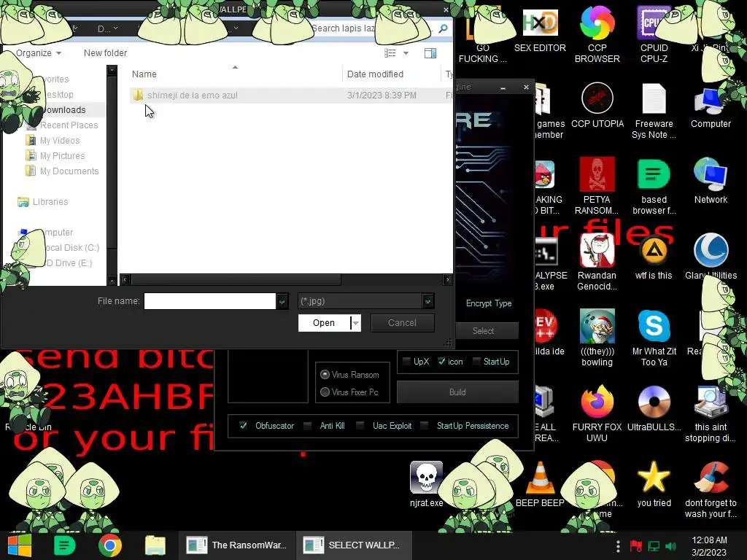Click the Select button under Encrypt Type
Image resolution: width=747 pixels, height=560 pixels.
click(x=483, y=330)
